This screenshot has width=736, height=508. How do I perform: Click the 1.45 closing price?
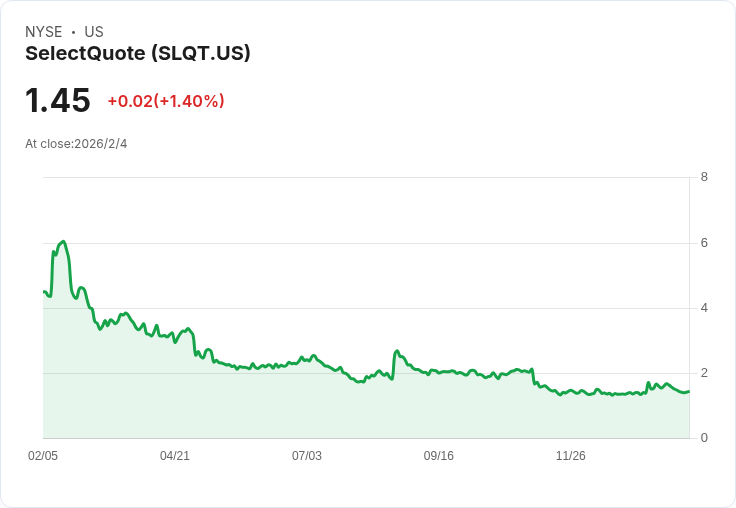pos(58,101)
